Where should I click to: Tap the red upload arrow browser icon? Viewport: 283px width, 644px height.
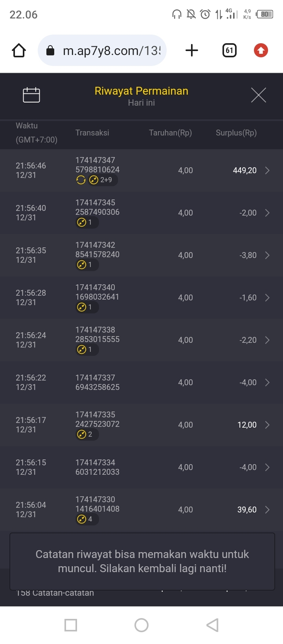[261, 51]
